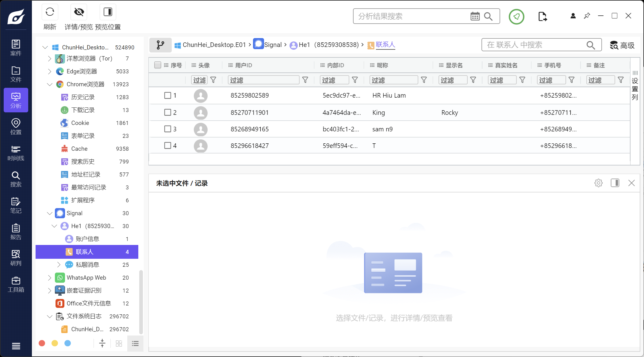Open the Files (文件) sidebar section
This screenshot has height=357, width=644.
point(16,74)
